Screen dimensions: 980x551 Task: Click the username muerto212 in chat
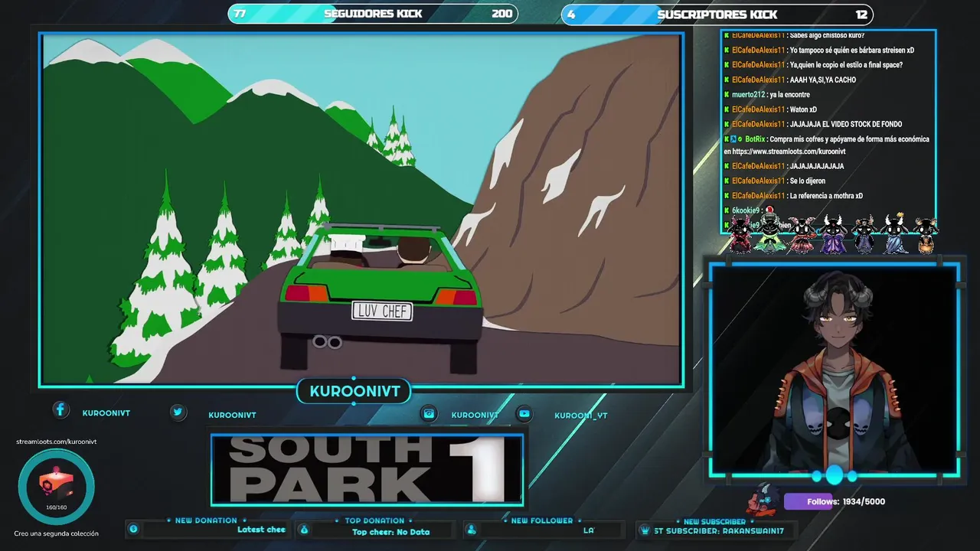748,95
